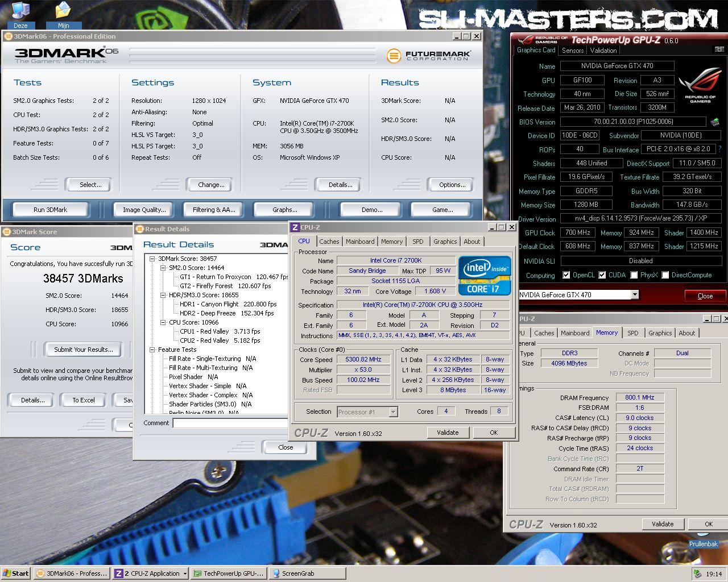Switch to the Mainboard tab in front CPU-Z
The height and width of the screenshot is (582, 728).
pos(360,242)
